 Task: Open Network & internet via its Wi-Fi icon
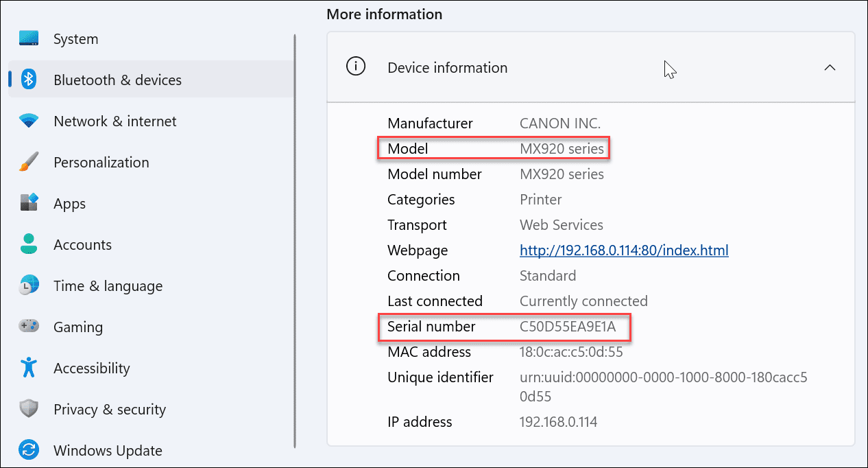pyautogui.click(x=29, y=121)
